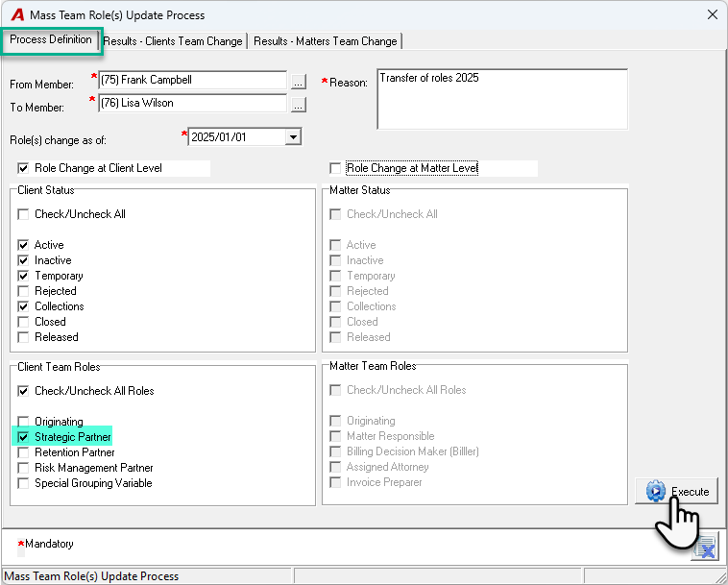Image resolution: width=728 pixels, height=585 pixels.
Task: Check Retention Partner role
Action: [23, 452]
